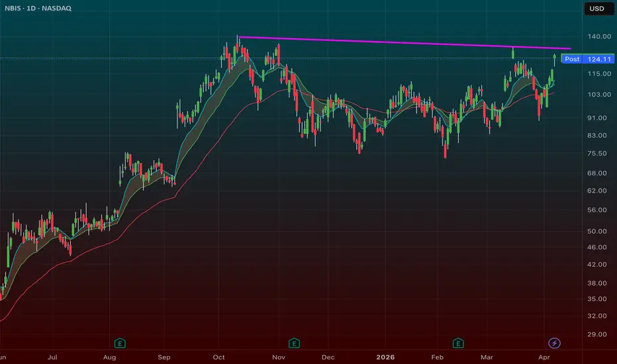Click the Nov label on time axis
617x364 pixels.
point(279,357)
